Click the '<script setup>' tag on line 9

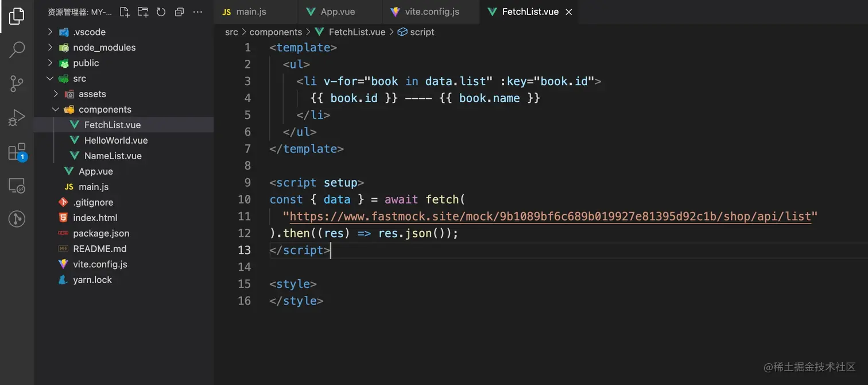[x=317, y=183]
